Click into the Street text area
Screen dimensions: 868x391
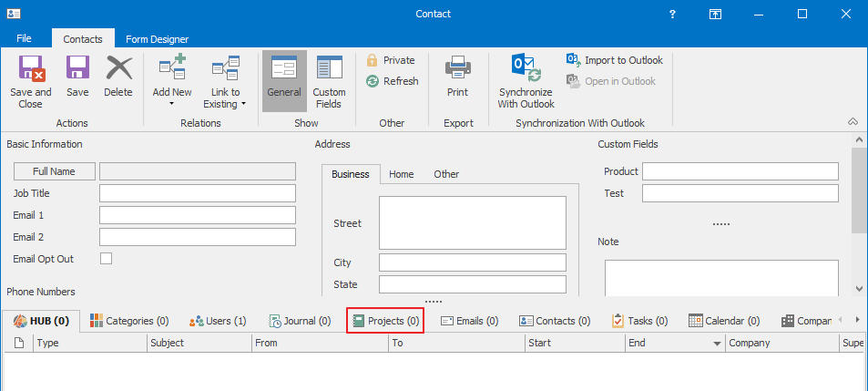click(x=473, y=222)
